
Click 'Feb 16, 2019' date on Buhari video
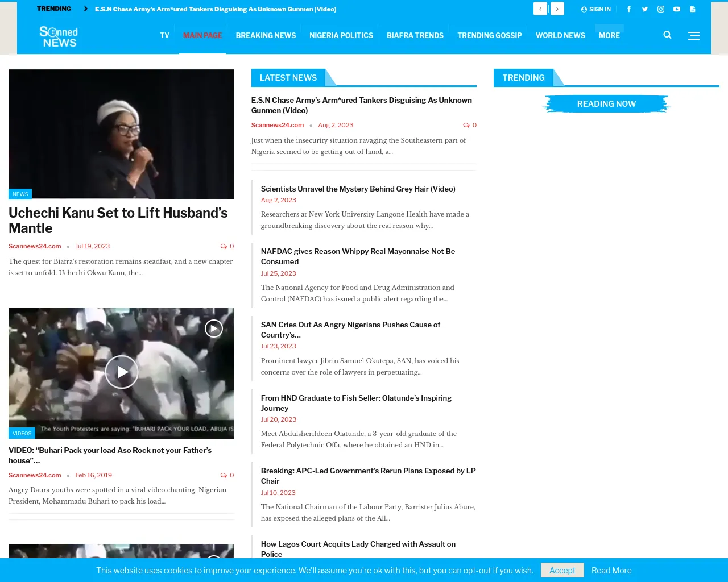(x=94, y=475)
